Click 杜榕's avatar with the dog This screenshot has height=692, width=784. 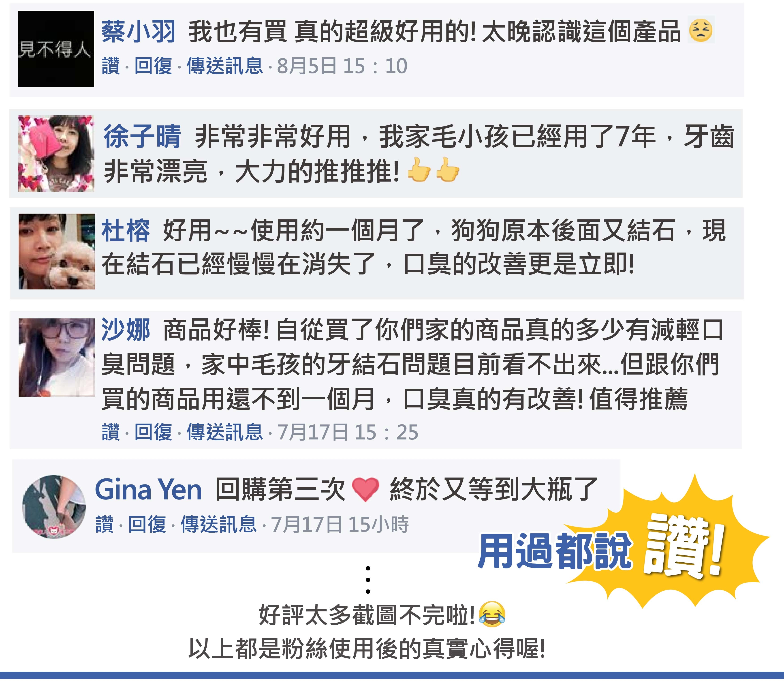tap(57, 251)
